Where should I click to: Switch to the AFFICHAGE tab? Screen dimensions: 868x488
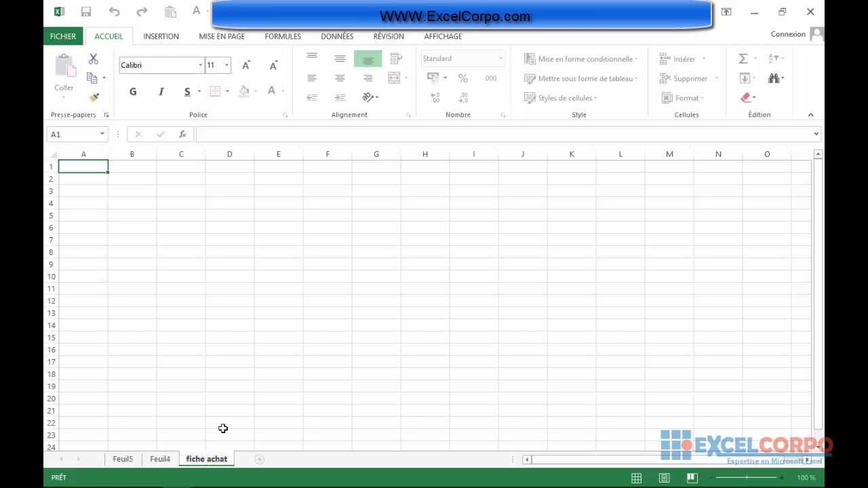443,36
